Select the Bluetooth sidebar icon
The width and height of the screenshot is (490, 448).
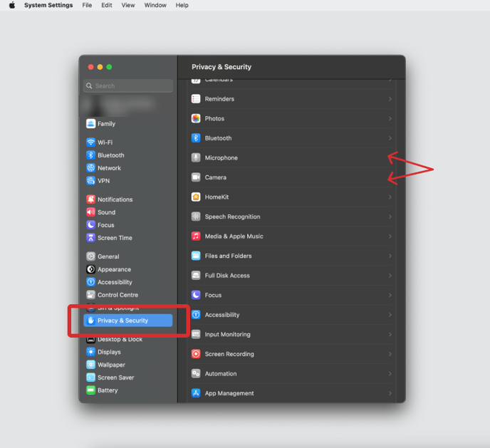(90, 155)
